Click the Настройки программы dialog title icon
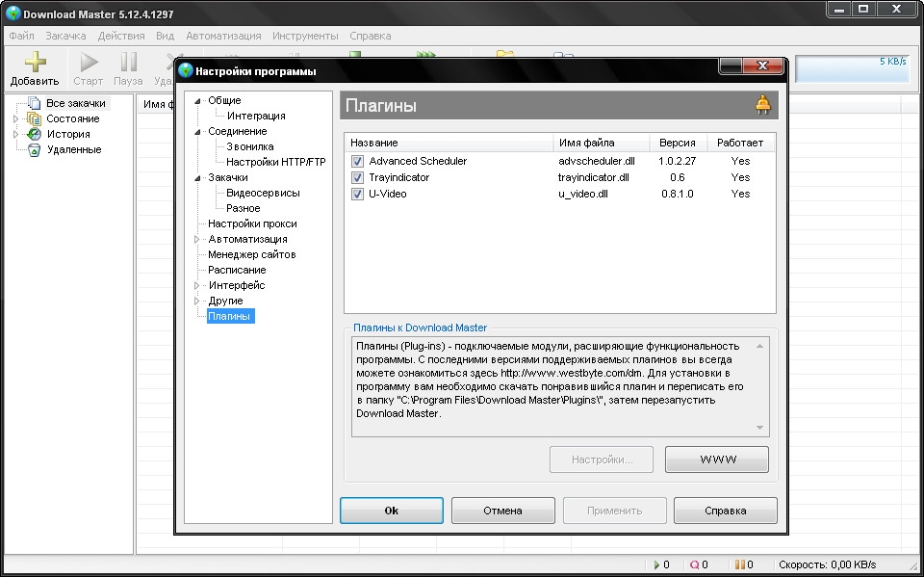 tap(186, 70)
